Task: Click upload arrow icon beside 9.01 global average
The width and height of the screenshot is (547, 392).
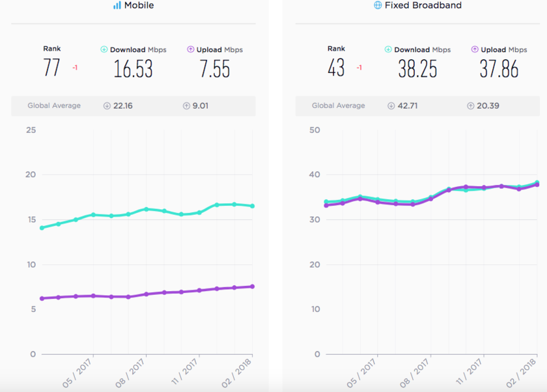Action: pyautogui.click(x=186, y=105)
